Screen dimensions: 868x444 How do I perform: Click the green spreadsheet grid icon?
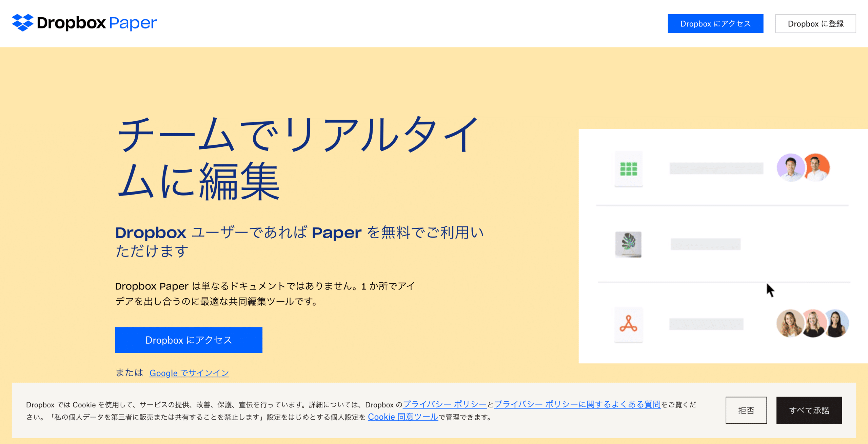629,169
